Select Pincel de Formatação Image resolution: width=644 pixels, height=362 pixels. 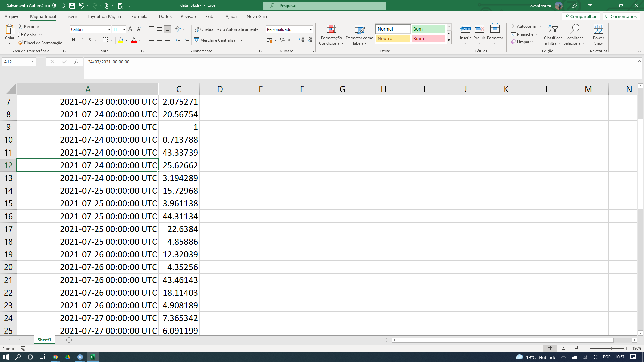[40, 43]
